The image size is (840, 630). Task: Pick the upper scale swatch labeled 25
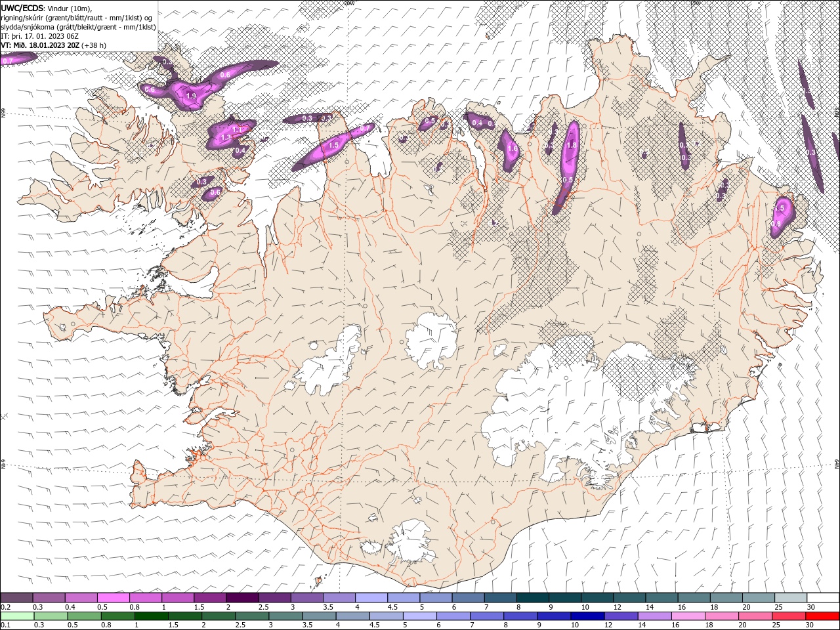791,598
